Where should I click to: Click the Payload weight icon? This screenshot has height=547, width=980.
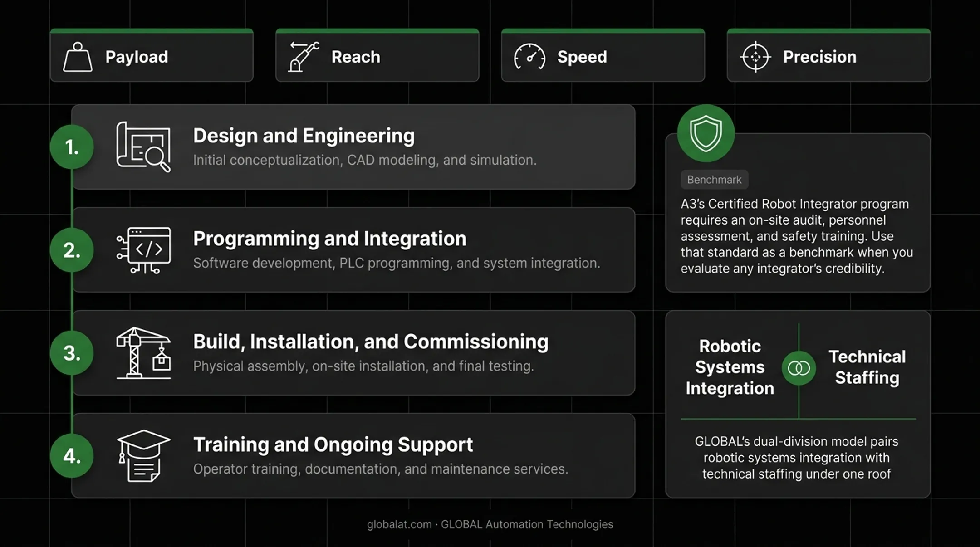click(x=78, y=57)
